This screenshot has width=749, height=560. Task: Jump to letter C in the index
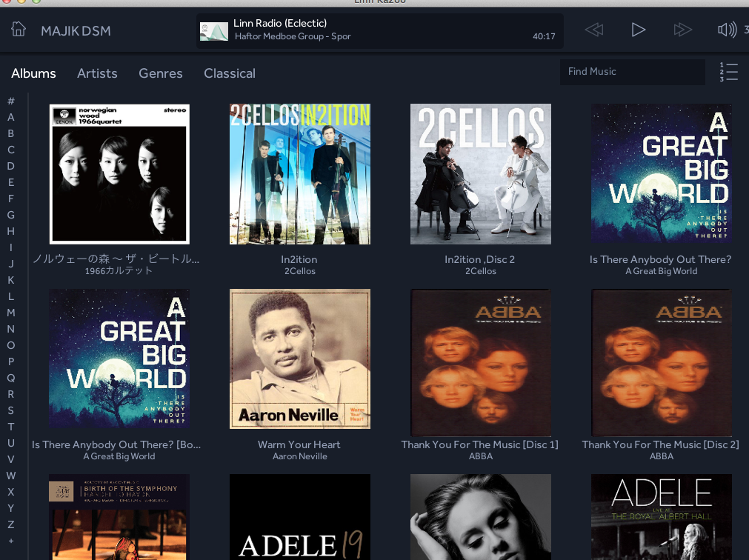pyautogui.click(x=11, y=150)
